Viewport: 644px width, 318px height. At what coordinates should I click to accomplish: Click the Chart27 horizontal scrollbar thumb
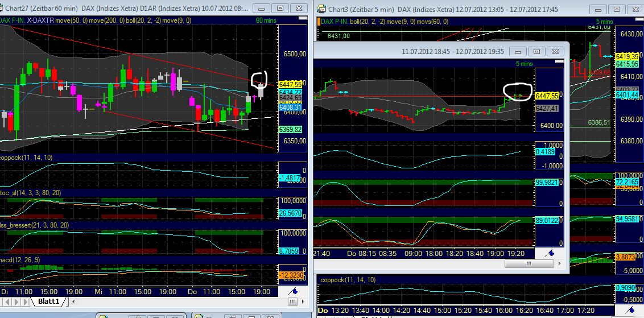point(292,302)
